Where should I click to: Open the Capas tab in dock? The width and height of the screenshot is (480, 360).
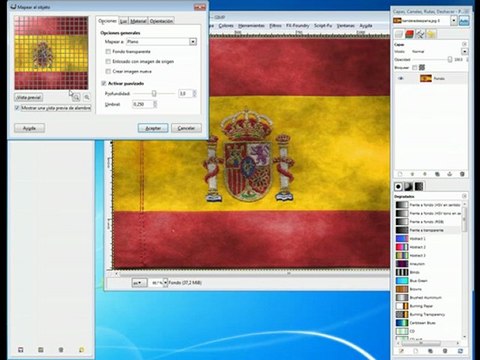click(x=399, y=34)
